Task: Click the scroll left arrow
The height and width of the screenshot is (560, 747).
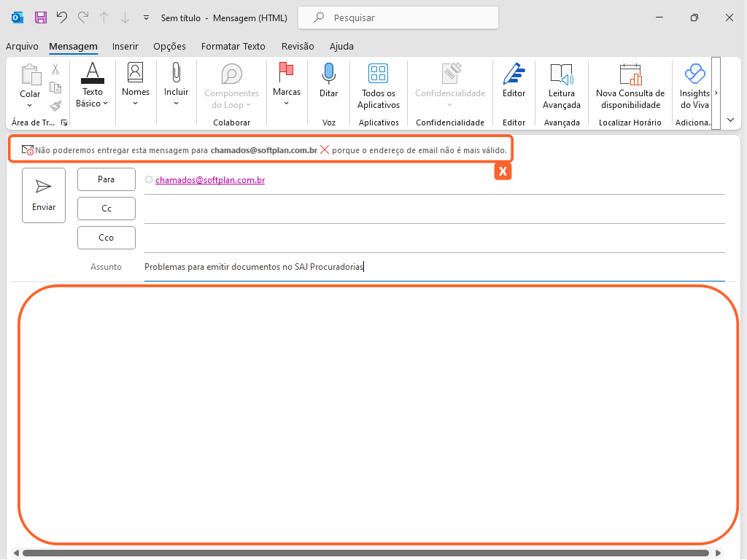Action: coord(16,553)
